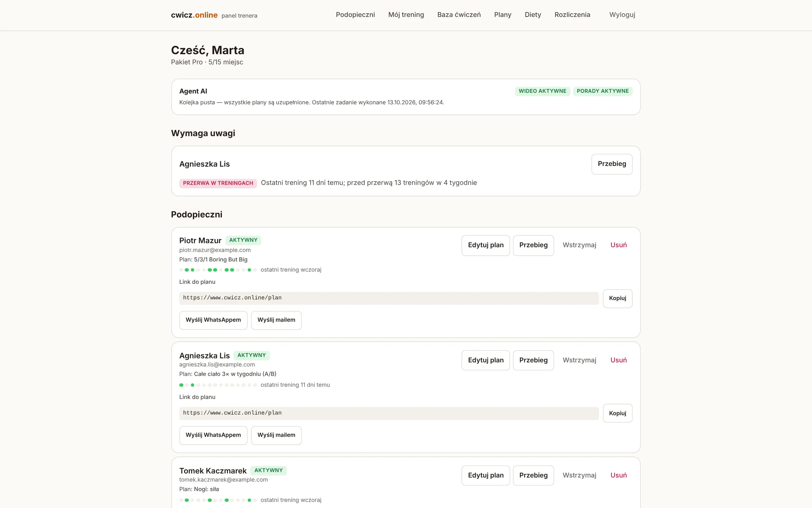Open Przebieg in Agnieszka Lis's client card
Screen dimensions: 812x508
click(x=533, y=360)
